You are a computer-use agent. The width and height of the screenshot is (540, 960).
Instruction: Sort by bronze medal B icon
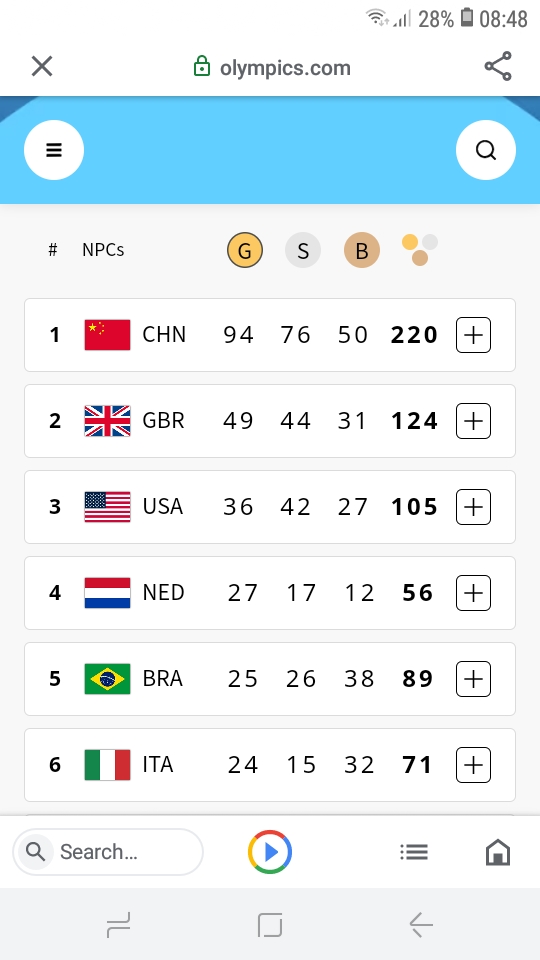[x=362, y=250]
